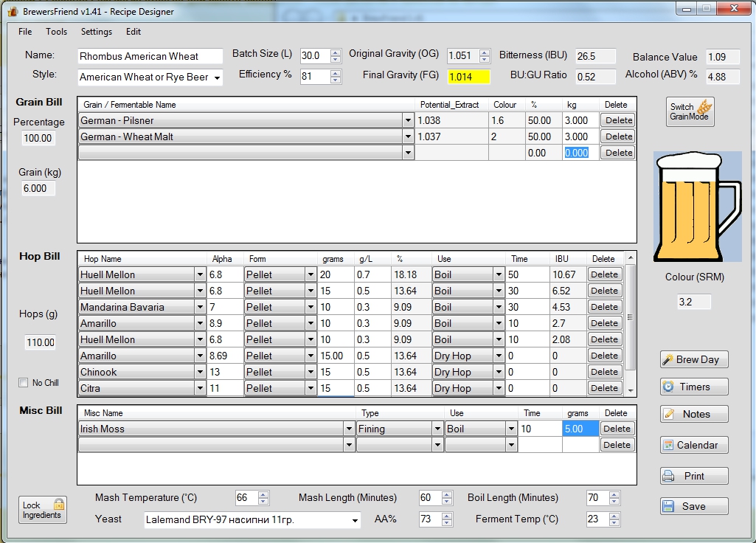
Task: Open the Calendar icon button
Action: 693,445
